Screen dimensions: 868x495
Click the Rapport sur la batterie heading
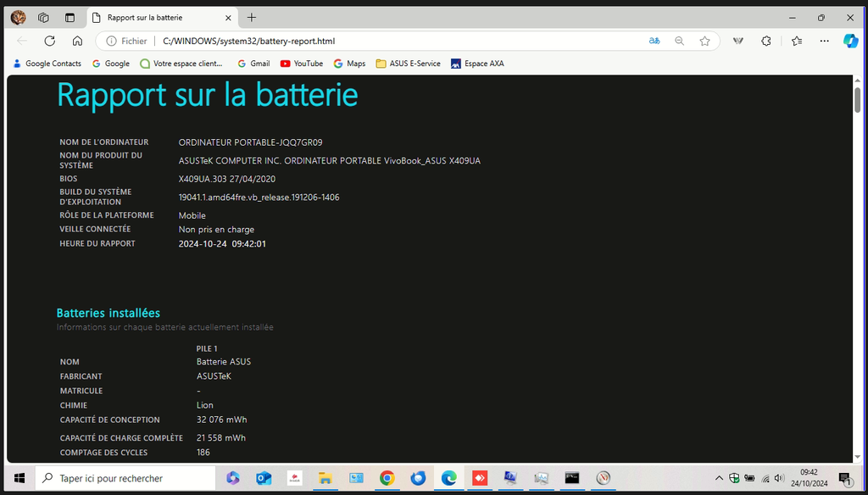pos(208,95)
